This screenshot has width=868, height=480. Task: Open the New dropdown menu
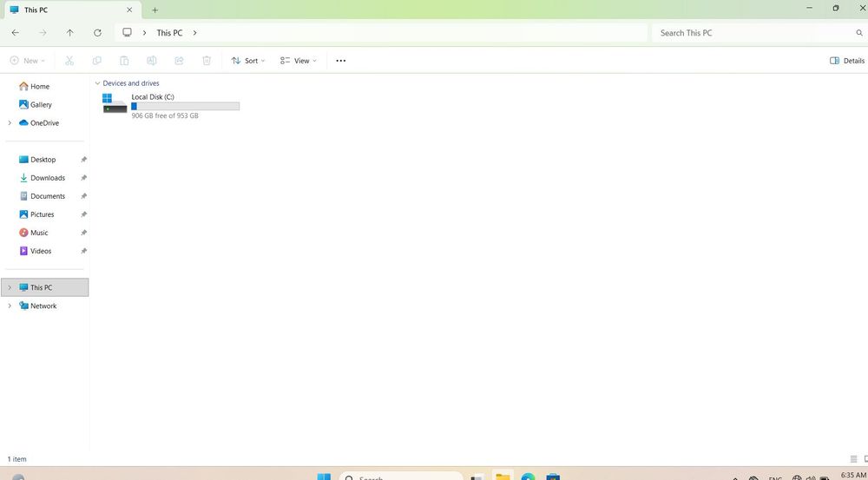pyautogui.click(x=27, y=61)
